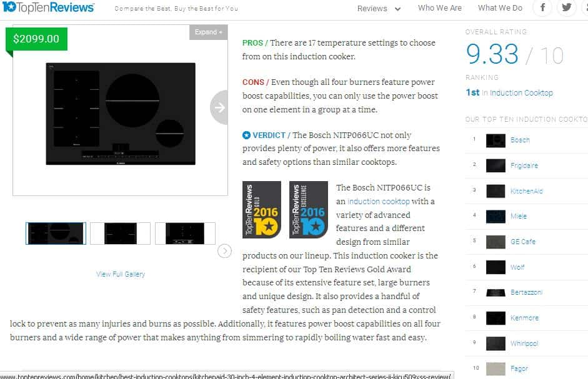Advance to next product image arrow

[x=219, y=107]
